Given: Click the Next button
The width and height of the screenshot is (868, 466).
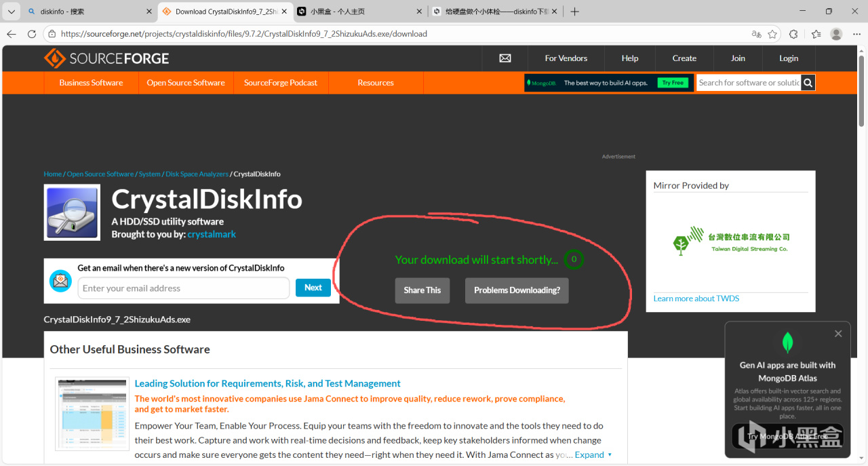Looking at the screenshot, I should click(313, 288).
